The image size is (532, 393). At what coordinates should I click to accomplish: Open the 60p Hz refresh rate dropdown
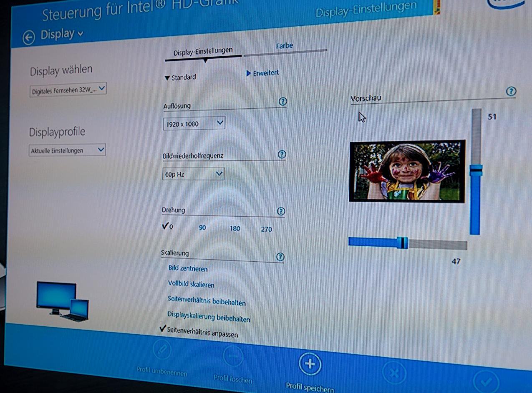click(193, 174)
